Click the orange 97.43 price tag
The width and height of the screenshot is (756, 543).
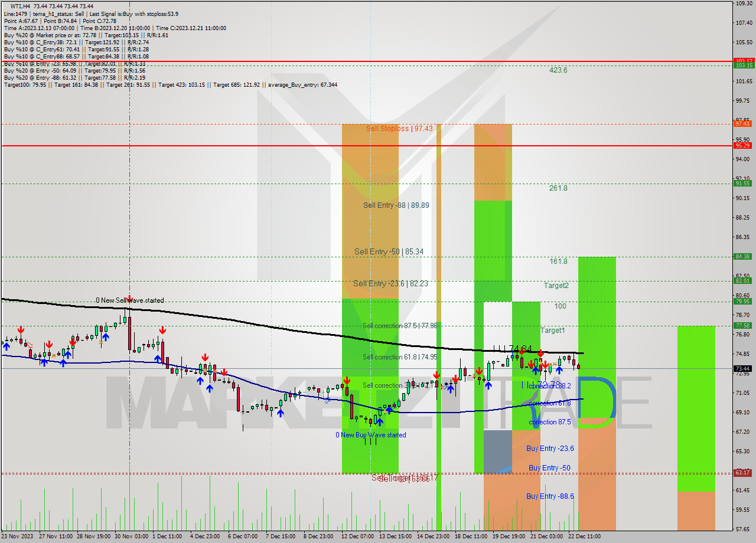tap(743, 123)
